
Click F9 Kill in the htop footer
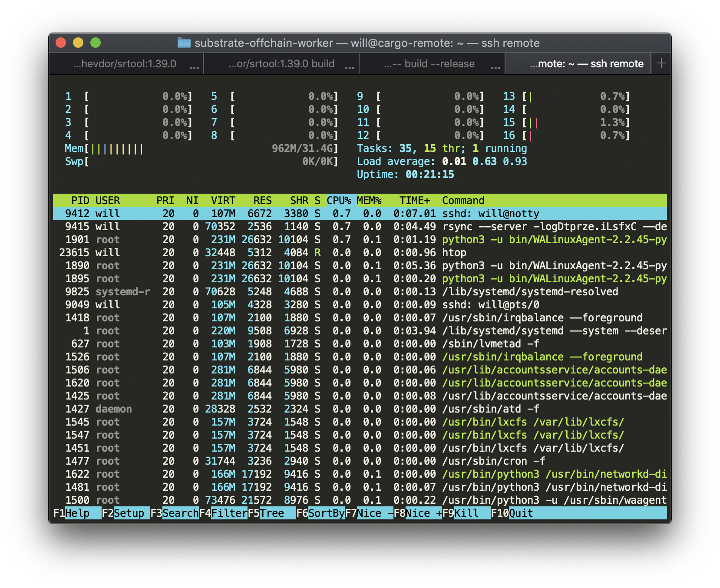[466, 513]
